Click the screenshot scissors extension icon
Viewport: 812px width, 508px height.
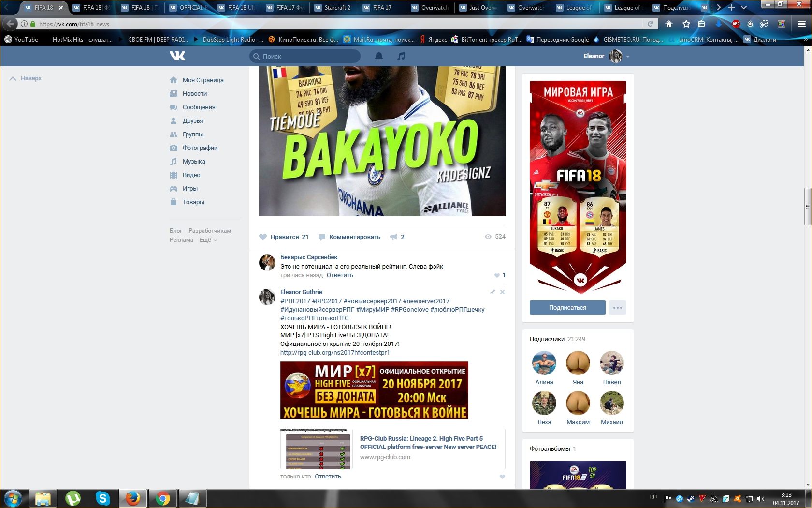click(764, 24)
